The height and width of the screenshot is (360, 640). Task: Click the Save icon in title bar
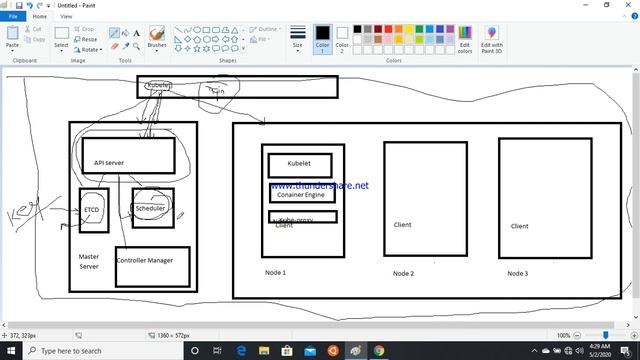19,5
